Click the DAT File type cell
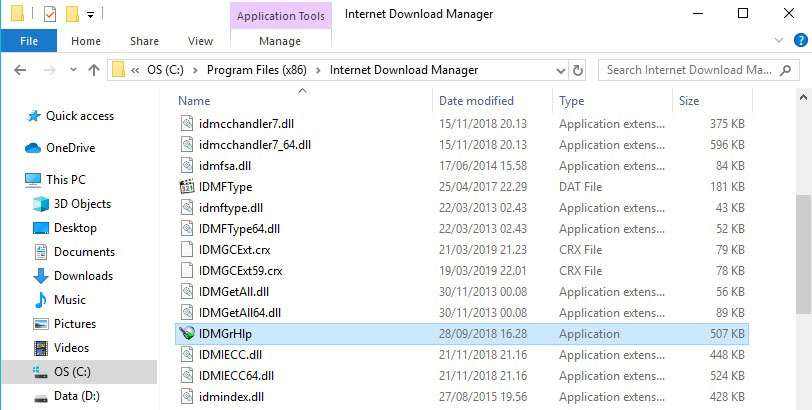This screenshot has width=812, height=410. tap(581, 187)
